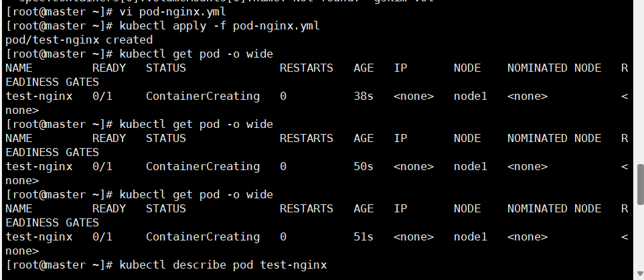
Task: Click the "kubectl apply -f pod-nginx.yml" command
Action: click(x=220, y=26)
